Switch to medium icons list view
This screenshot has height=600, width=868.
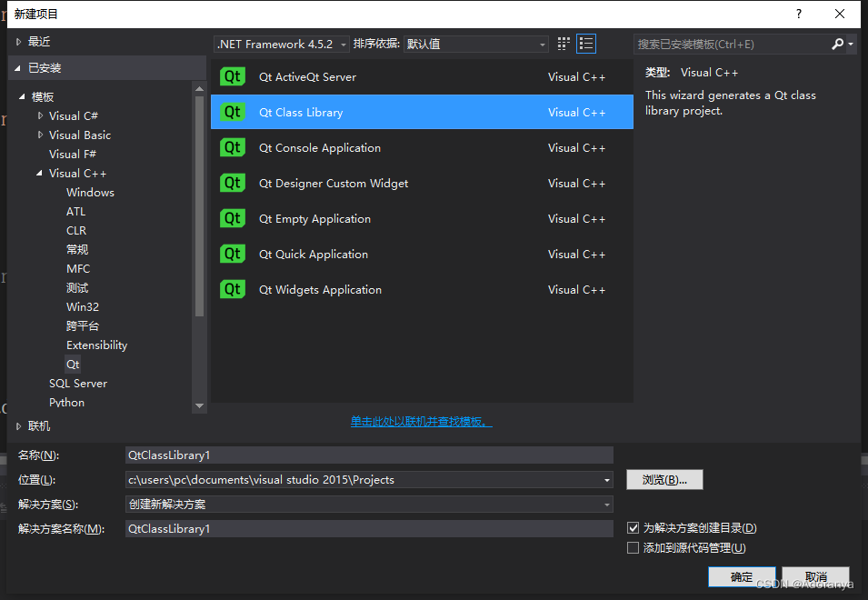pyautogui.click(x=586, y=44)
